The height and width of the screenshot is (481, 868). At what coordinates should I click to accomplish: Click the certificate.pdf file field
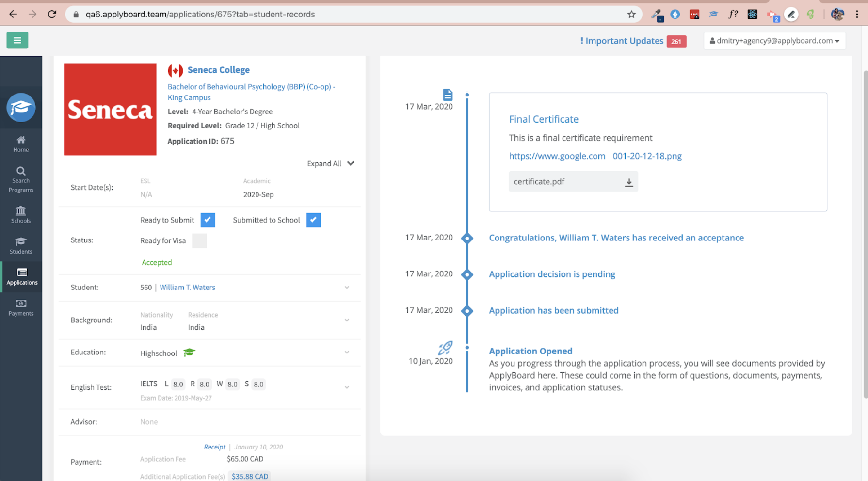pyautogui.click(x=573, y=182)
